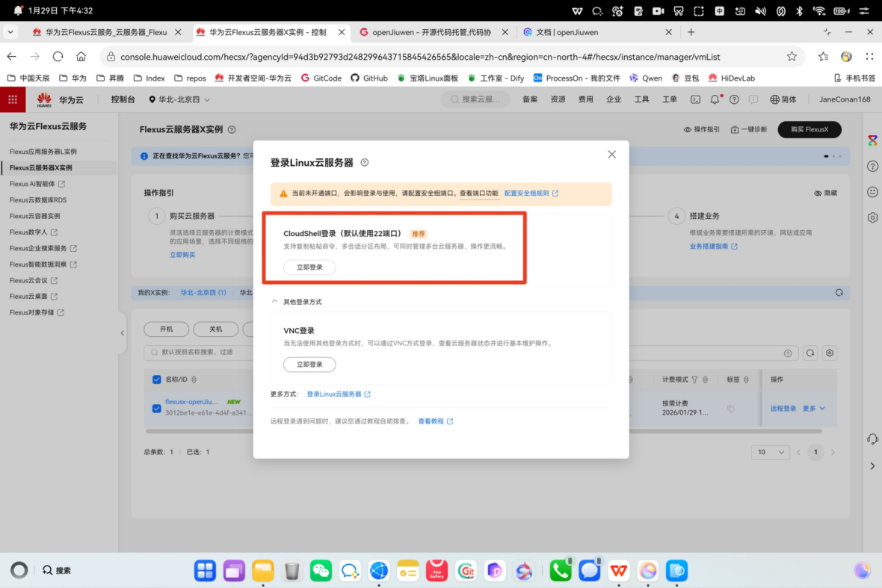This screenshot has width=882, height=588.
Task: Open 费用 header menu
Action: click(x=585, y=99)
